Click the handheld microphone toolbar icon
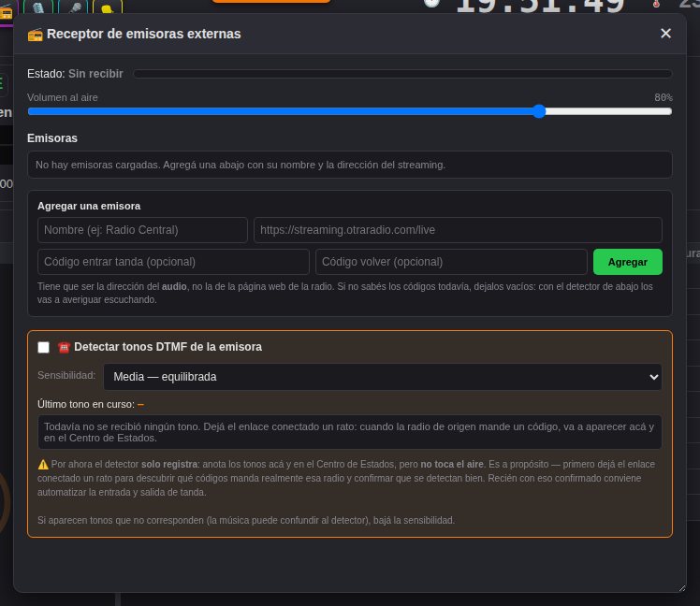 point(73,7)
